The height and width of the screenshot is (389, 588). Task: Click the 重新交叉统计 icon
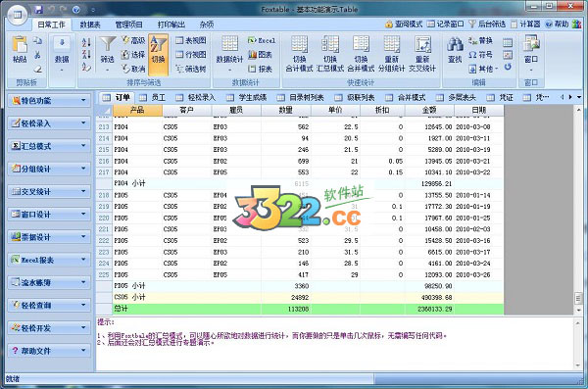pos(422,45)
